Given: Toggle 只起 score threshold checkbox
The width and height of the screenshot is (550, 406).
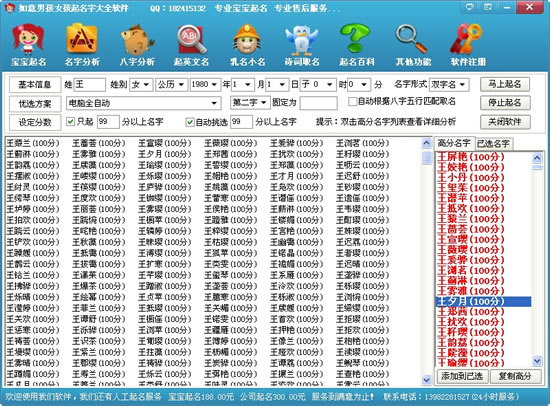Looking at the screenshot, I should coord(70,121).
